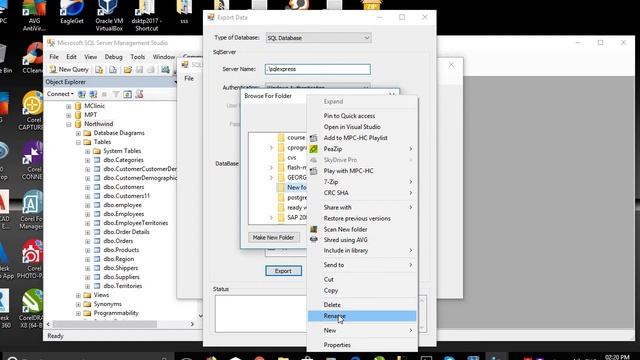Choose Delete in the context menu
Viewport: 640px width, 360px height.
(362, 305)
